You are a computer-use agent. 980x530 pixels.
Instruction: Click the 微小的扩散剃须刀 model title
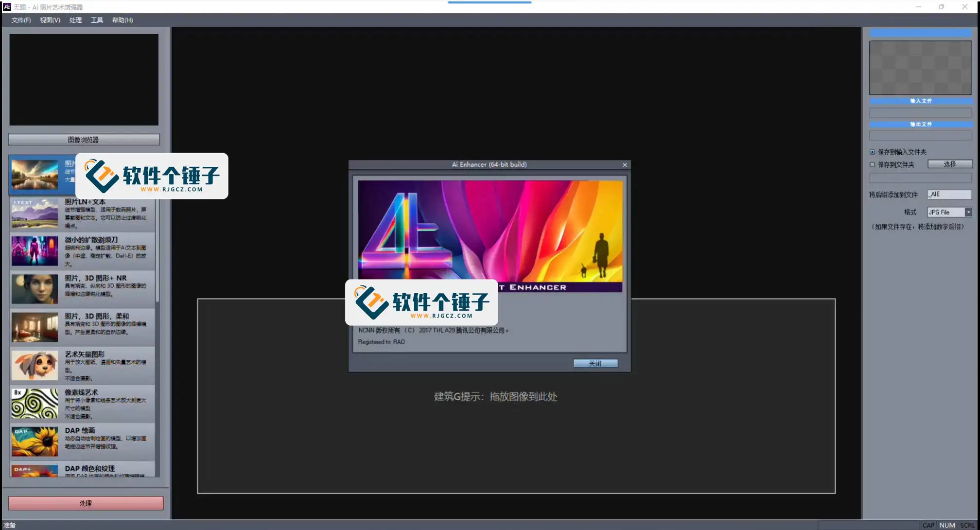[91, 240]
